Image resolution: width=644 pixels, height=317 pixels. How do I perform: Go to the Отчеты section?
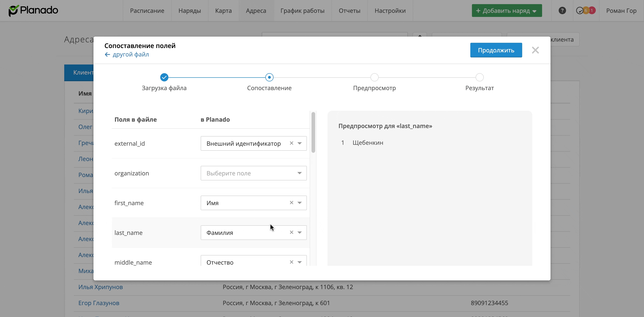349,11
